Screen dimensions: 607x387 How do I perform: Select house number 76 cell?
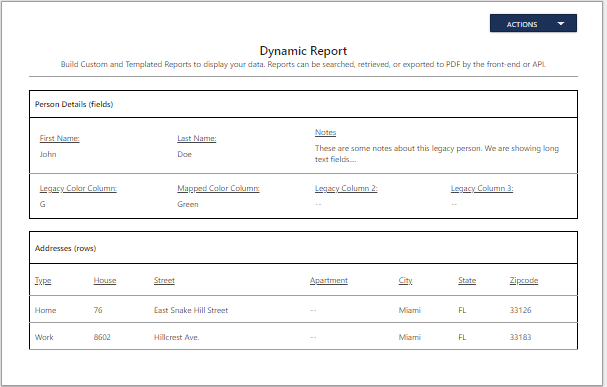98,310
